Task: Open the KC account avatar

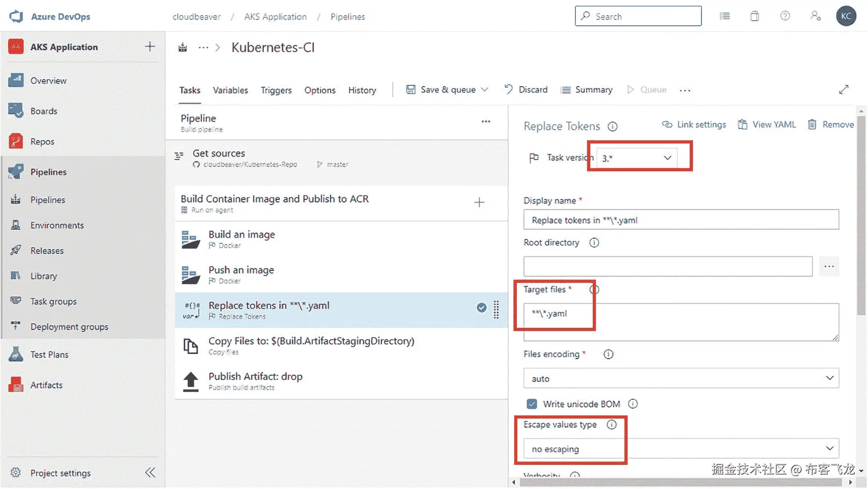Action: tap(846, 16)
